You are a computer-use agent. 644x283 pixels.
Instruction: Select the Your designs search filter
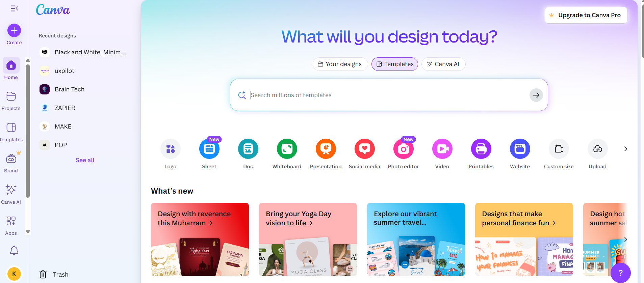click(x=340, y=64)
